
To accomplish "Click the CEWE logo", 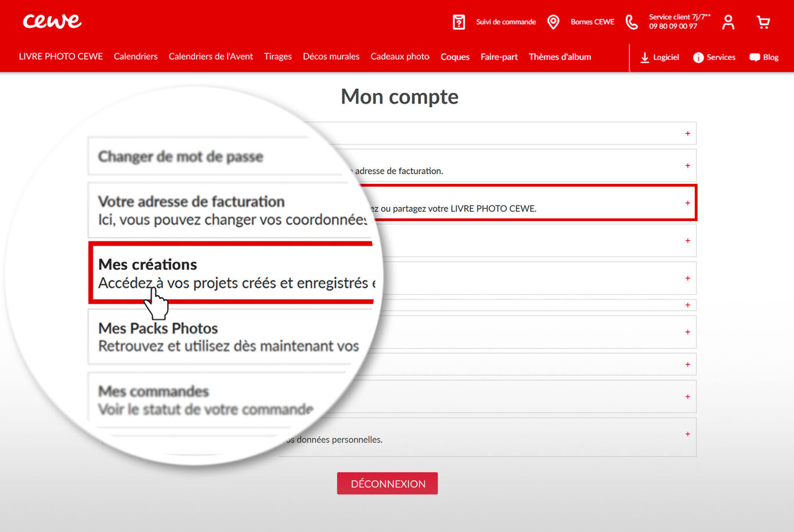I will point(52,21).
